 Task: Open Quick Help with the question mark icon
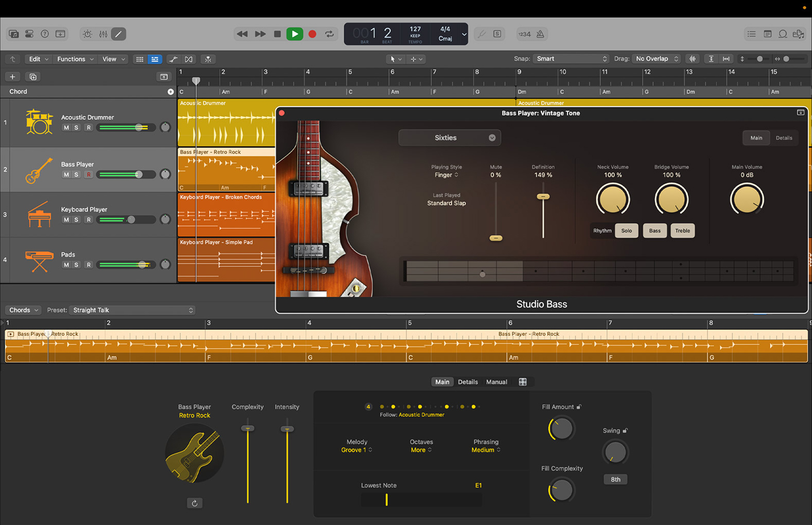[44, 34]
